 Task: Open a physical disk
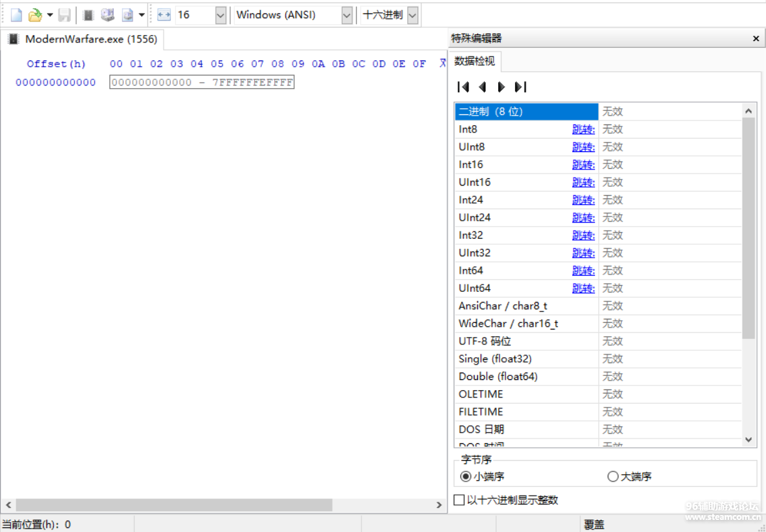pos(108,14)
